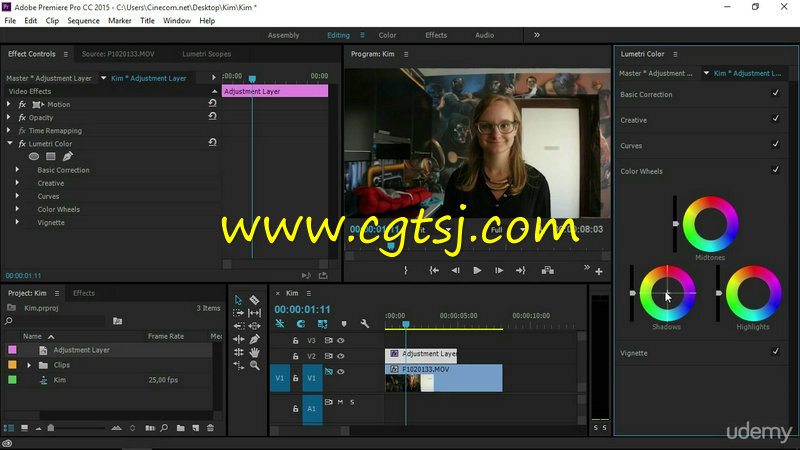Expand Curves in Effect Controls

coord(17,196)
